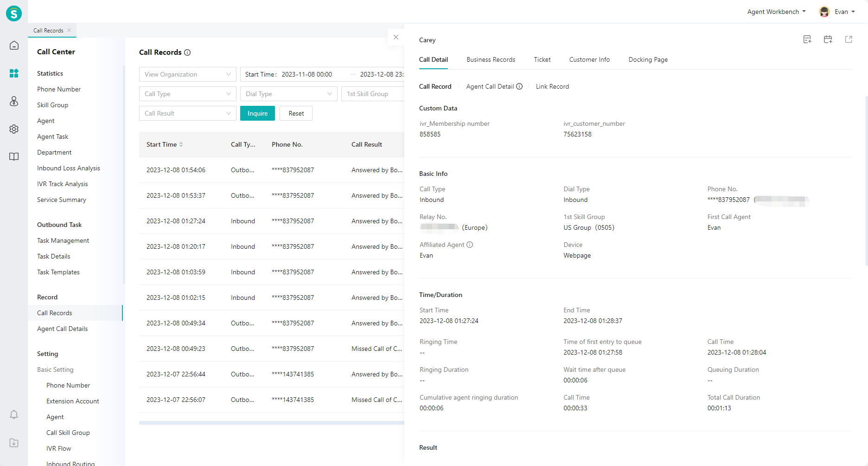Close the Call Records tab
Screen dimensions: 868x466
point(69,30)
